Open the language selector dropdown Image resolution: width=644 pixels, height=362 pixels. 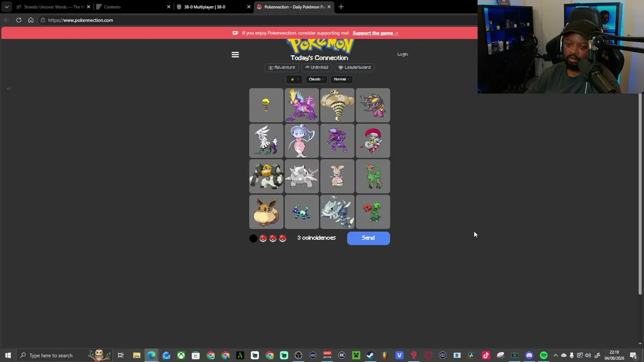pyautogui.click(x=294, y=79)
